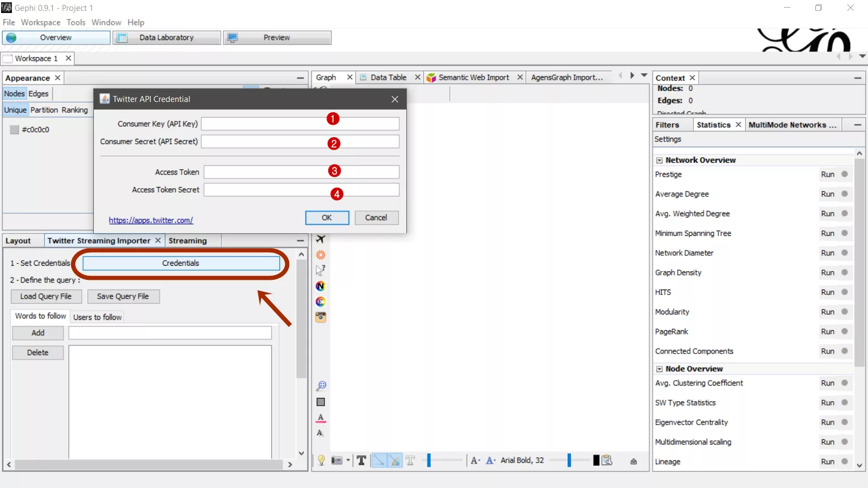Select the airplane direct-selection tool icon
The width and height of the screenshot is (868, 488).
tap(321, 239)
